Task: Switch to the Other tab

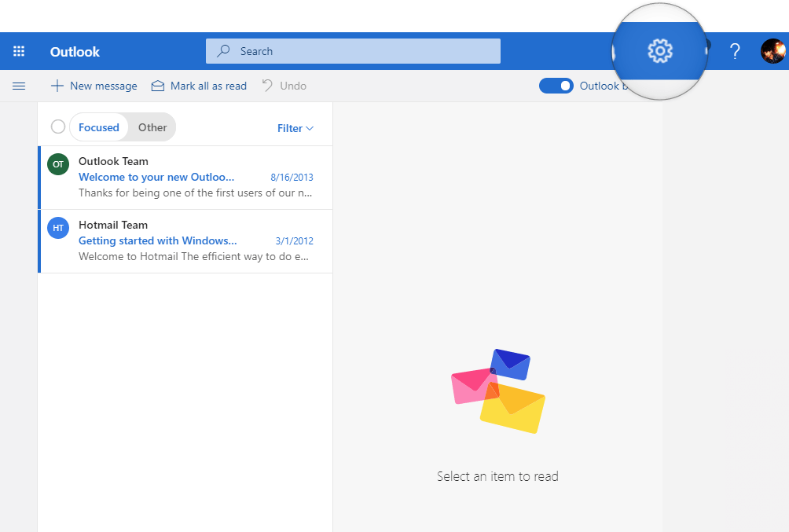Action: 152,127
